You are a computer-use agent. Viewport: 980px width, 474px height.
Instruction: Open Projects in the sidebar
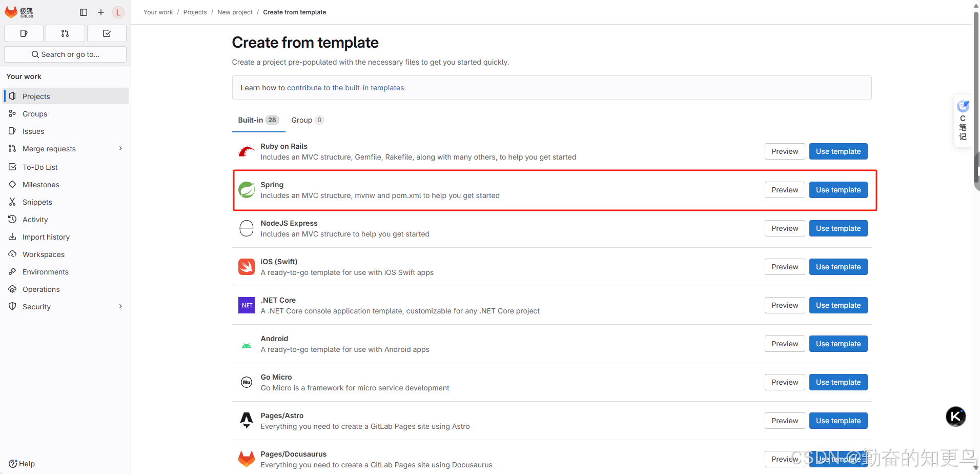(66, 96)
